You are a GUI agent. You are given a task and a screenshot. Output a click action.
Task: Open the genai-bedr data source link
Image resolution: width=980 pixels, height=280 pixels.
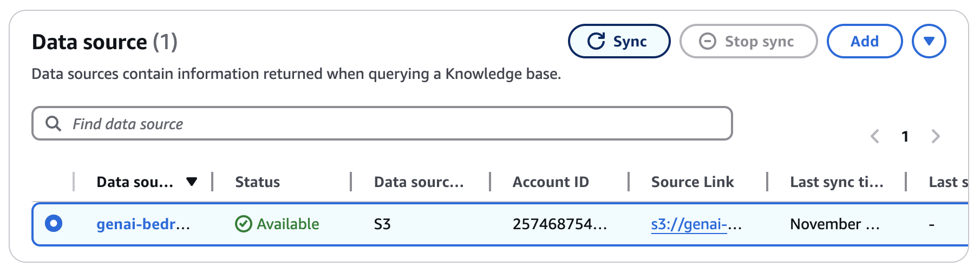click(x=143, y=224)
